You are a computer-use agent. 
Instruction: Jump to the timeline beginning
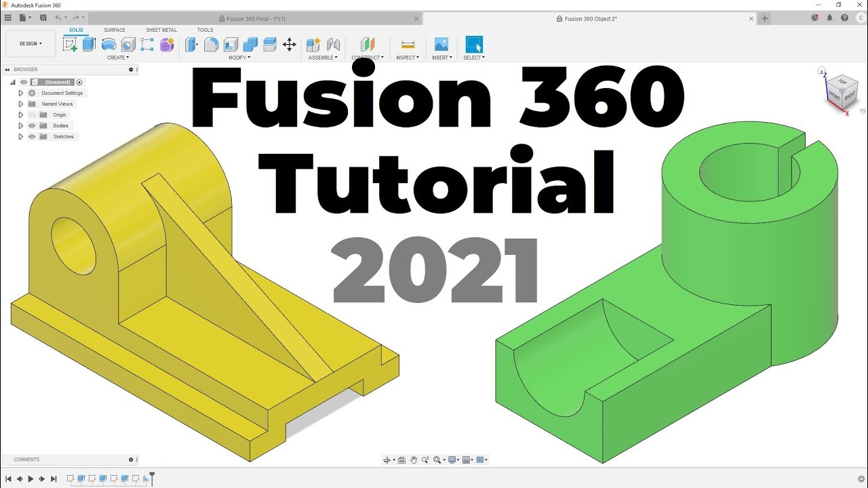click(8, 479)
